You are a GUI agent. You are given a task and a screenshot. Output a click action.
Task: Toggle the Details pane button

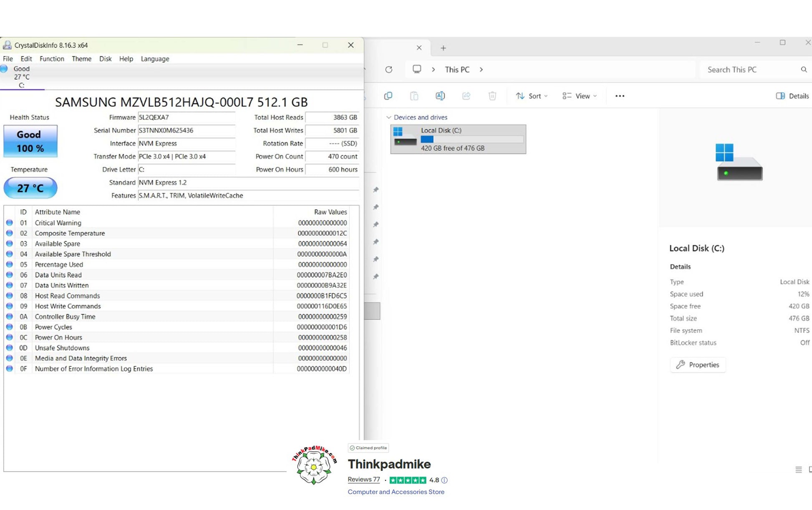pyautogui.click(x=792, y=96)
